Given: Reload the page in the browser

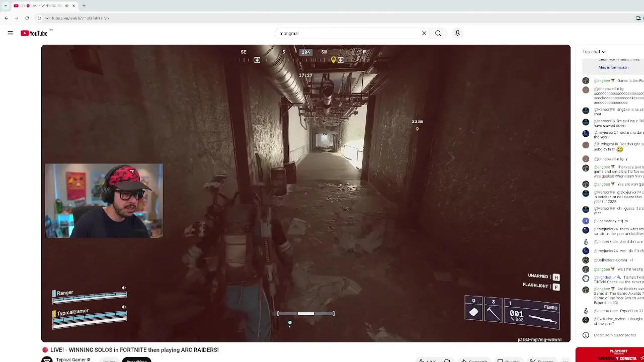Looking at the screenshot, I should pos(27,18).
